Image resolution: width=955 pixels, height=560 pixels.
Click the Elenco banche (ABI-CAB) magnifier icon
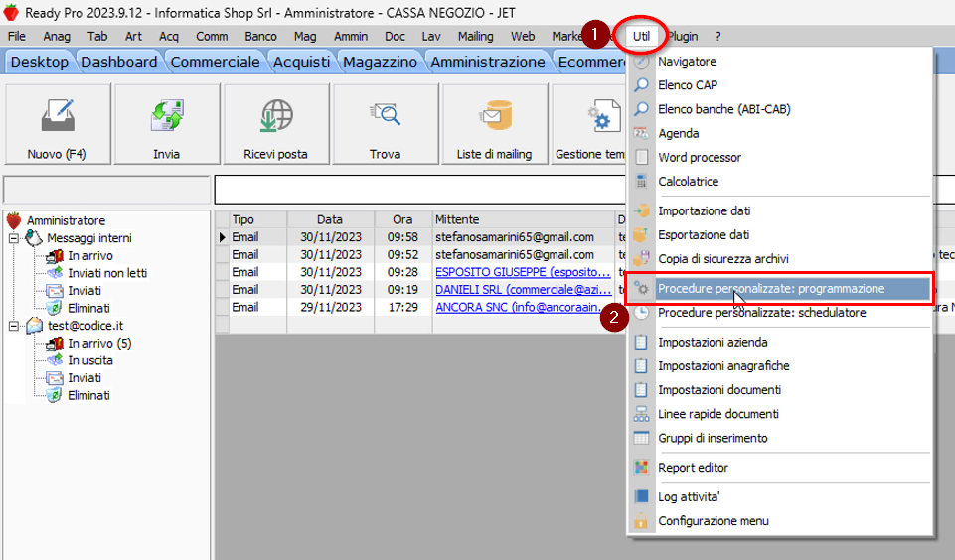641,109
